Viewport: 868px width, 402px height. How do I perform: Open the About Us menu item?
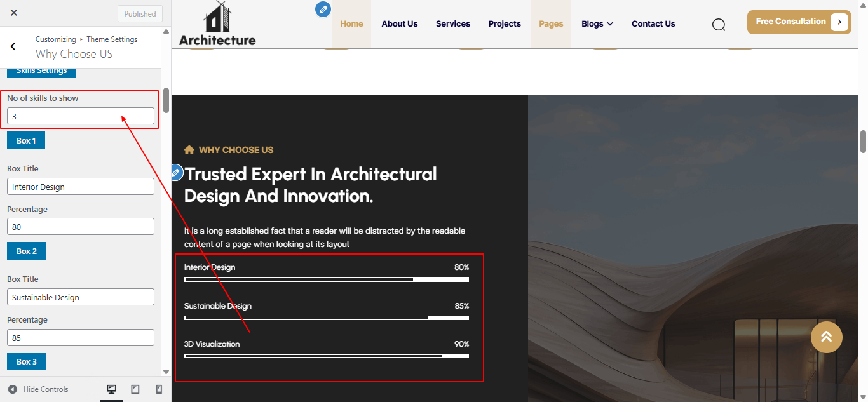click(399, 24)
